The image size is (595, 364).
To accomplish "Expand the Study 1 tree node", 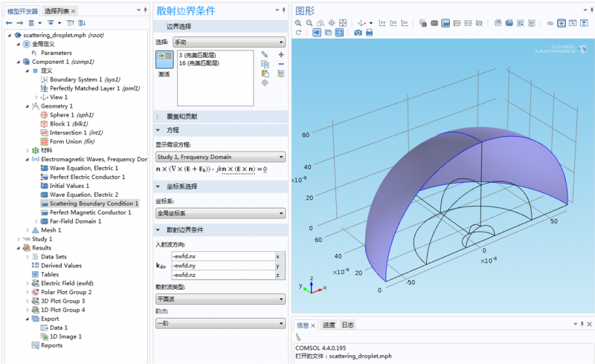I will (x=19, y=239).
